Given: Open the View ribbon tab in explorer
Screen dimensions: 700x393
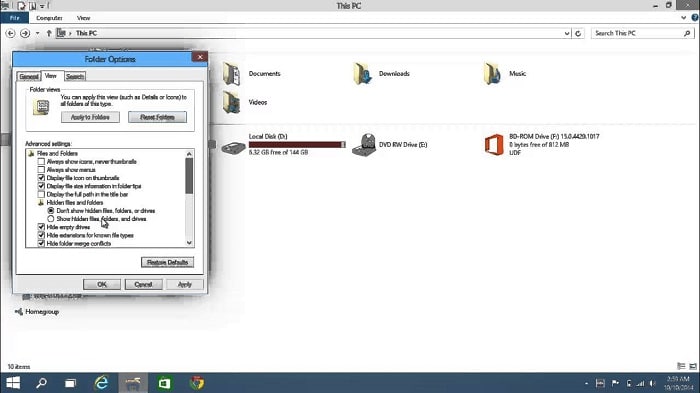Looking at the screenshot, I should [x=83, y=18].
